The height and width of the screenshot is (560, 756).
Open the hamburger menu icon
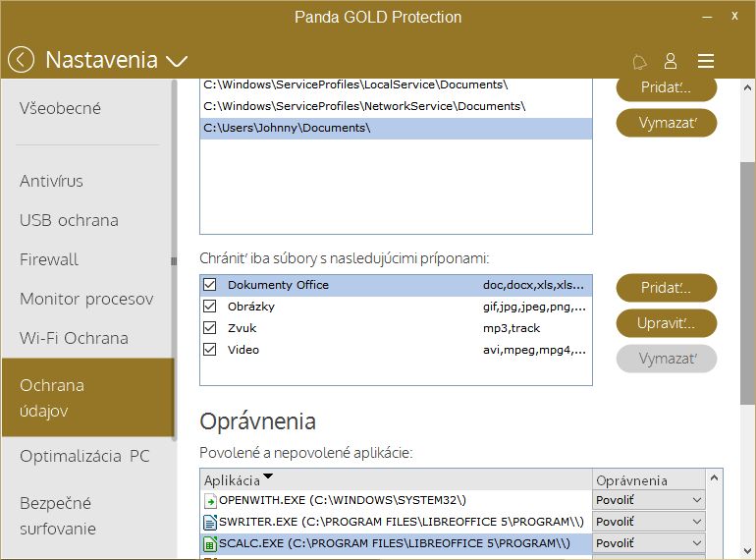[706, 61]
